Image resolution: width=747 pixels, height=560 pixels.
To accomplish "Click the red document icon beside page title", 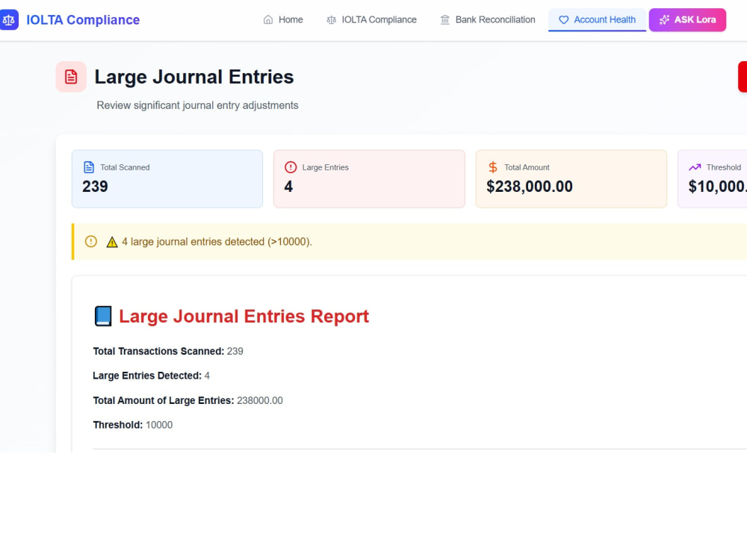I will tap(71, 77).
